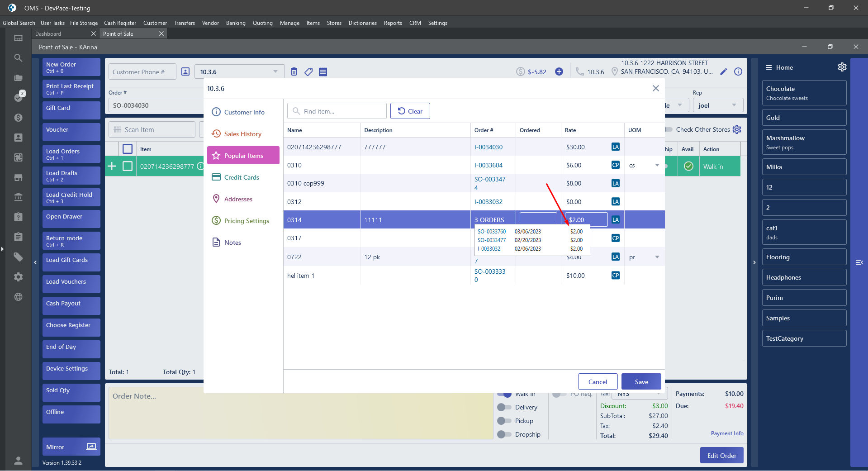Click the Mirror screen icon
The width and height of the screenshot is (868, 471).
tap(91, 447)
